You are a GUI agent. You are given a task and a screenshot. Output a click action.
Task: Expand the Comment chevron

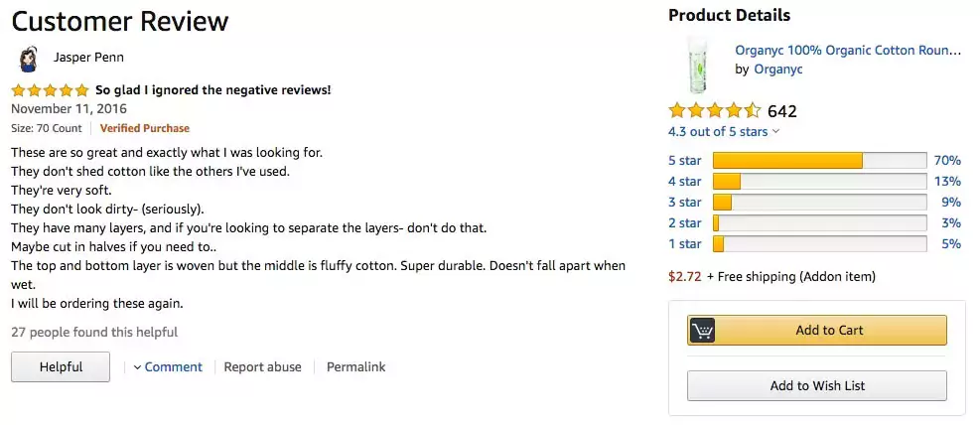click(138, 367)
